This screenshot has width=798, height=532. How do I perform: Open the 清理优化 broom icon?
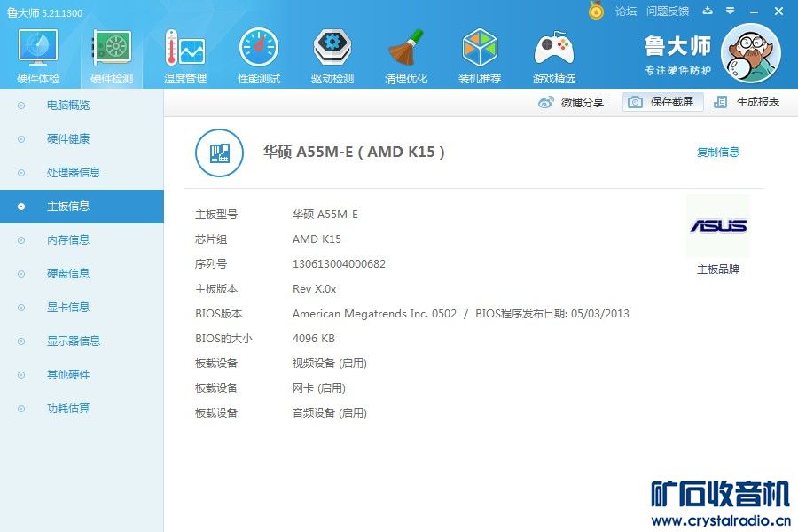pyautogui.click(x=406, y=49)
